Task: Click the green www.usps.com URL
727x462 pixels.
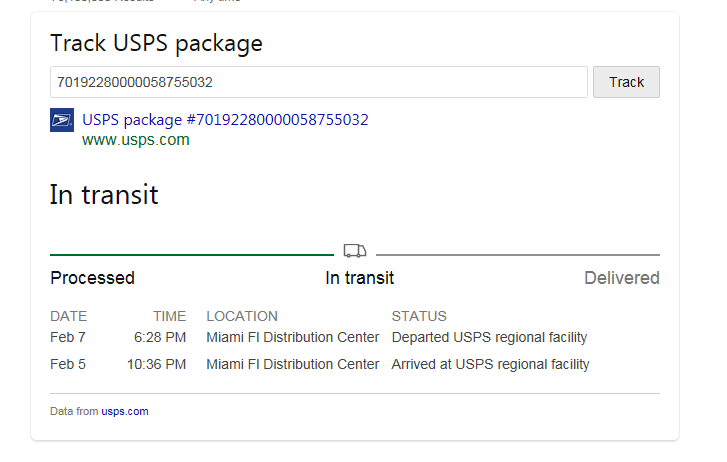Action: coord(136,140)
